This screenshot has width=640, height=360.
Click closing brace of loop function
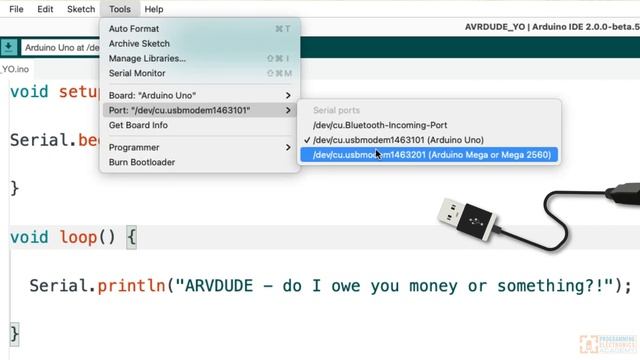(x=14, y=334)
